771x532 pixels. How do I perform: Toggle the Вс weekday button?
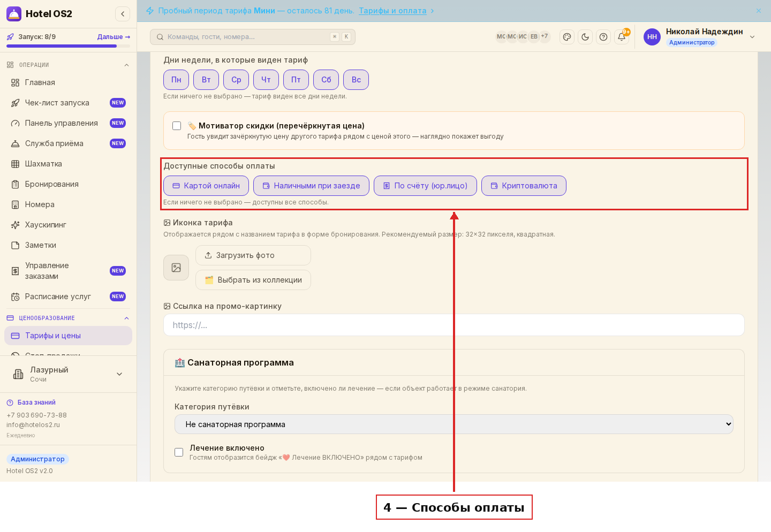click(x=356, y=80)
